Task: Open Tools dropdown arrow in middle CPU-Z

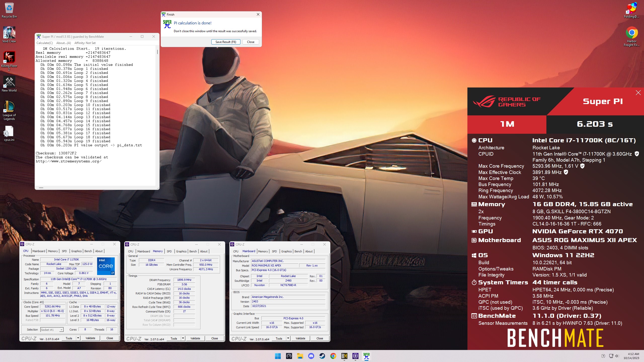Action: coord(183,338)
